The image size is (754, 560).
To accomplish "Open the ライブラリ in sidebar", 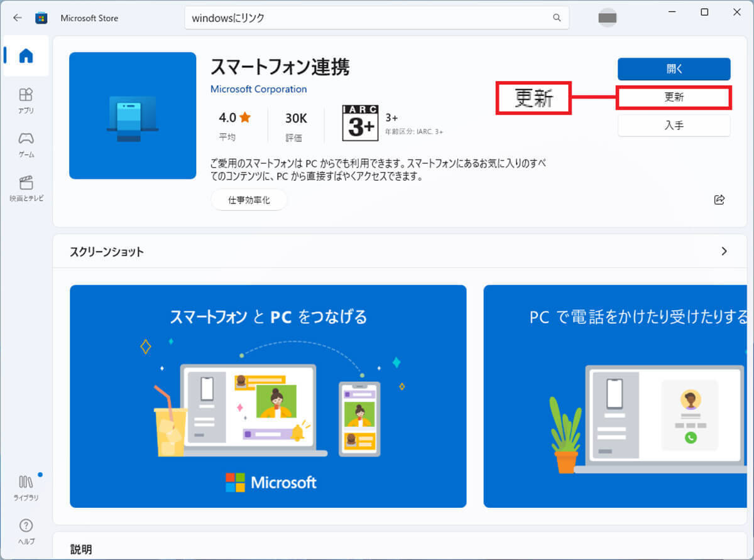I will coord(26,487).
